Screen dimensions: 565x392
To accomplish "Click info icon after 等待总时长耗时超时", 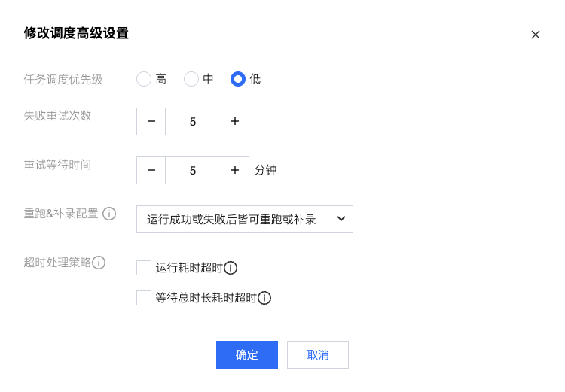I will (264, 298).
